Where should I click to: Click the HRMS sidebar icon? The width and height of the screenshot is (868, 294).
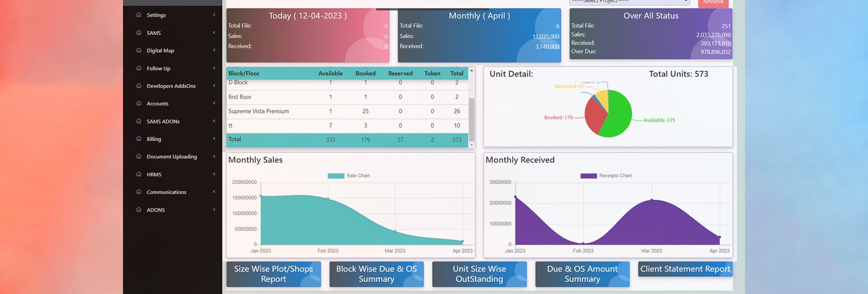[x=139, y=174]
